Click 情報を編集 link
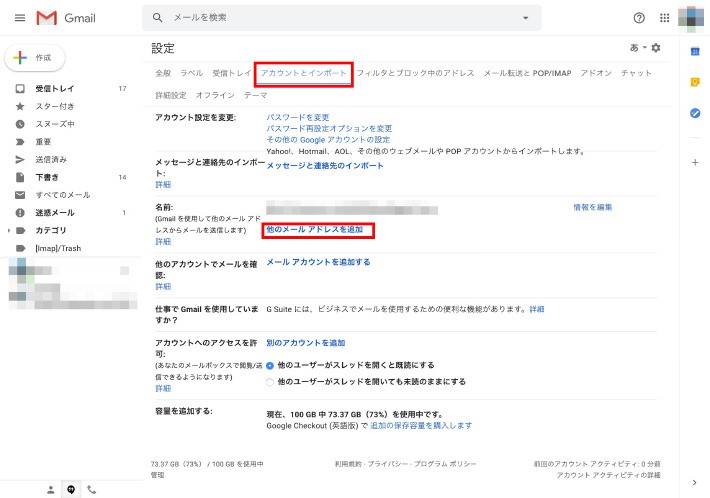710x498 pixels. pos(593,207)
